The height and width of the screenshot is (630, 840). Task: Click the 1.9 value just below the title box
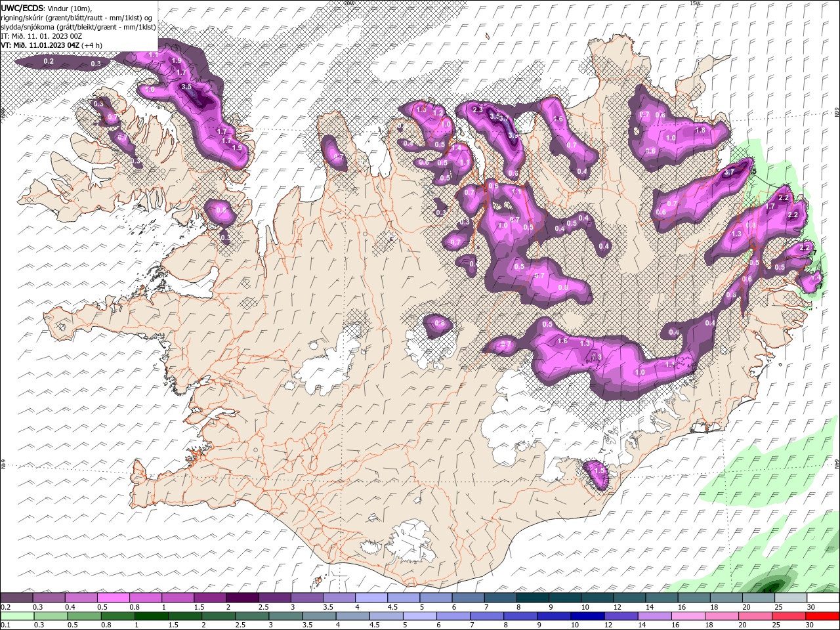177,60
